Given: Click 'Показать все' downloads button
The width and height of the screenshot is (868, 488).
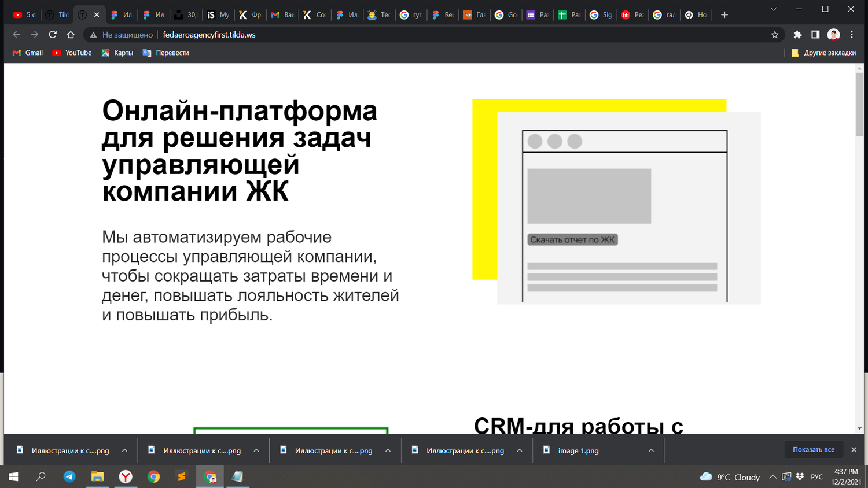Looking at the screenshot, I should pyautogui.click(x=814, y=449).
